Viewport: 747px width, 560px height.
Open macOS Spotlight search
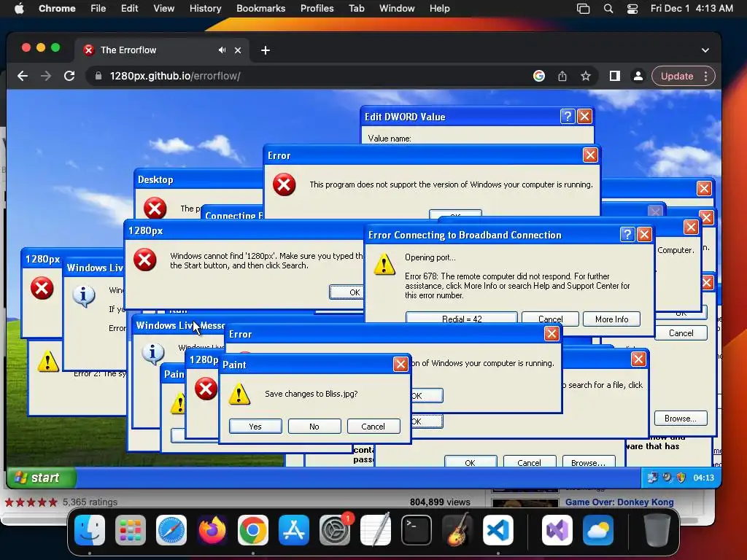tap(608, 9)
